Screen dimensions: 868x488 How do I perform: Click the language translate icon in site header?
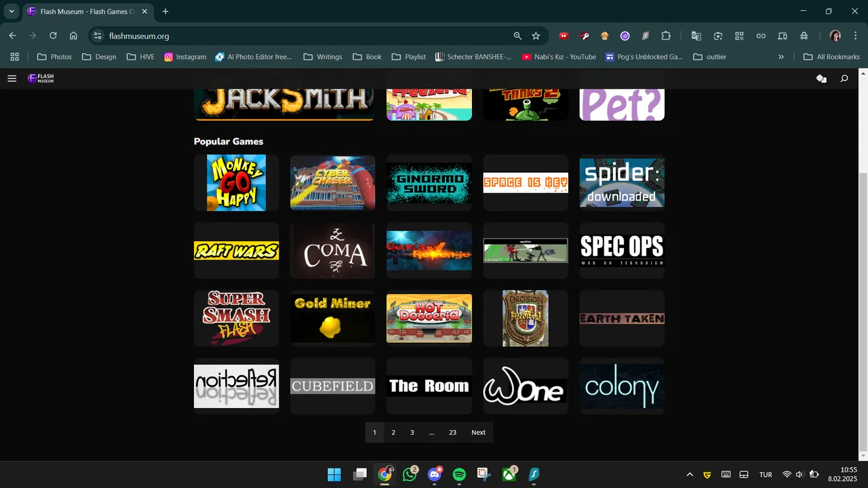[x=821, y=79]
